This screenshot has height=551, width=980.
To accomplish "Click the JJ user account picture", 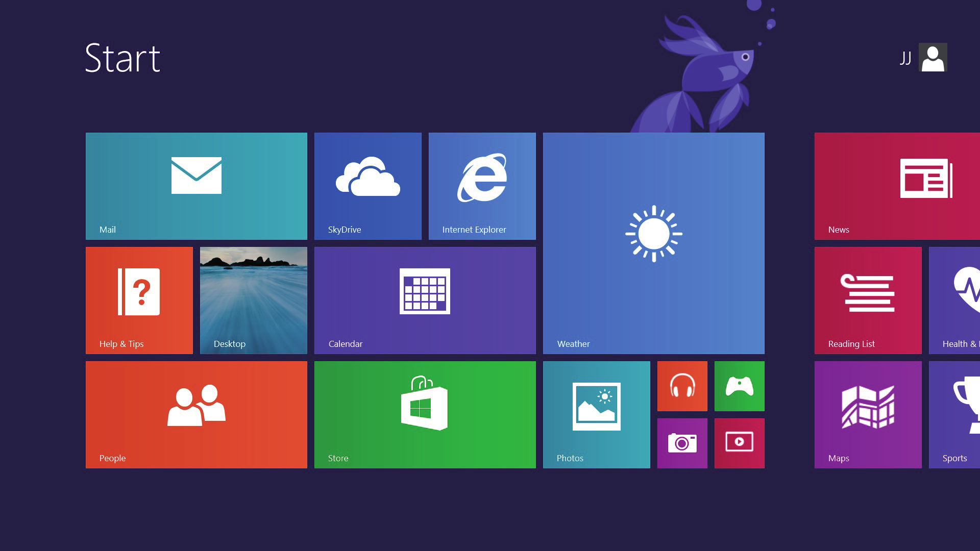I will (933, 57).
